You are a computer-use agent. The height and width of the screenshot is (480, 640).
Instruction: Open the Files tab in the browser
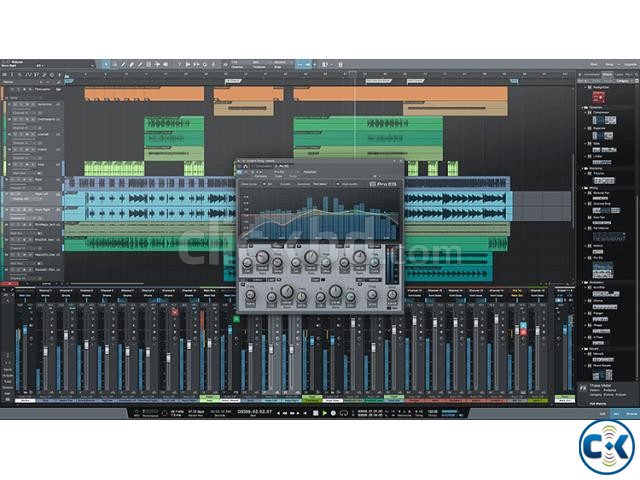[x=629, y=74]
